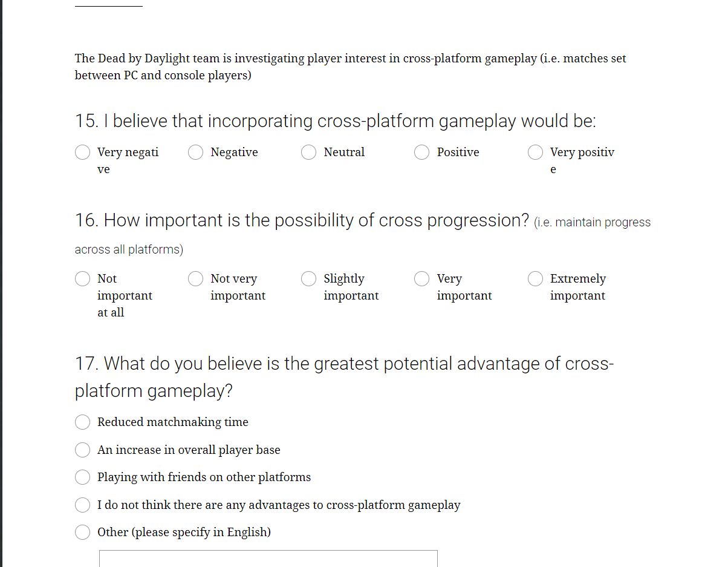Select Not important at all option

pyautogui.click(x=83, y=278)
